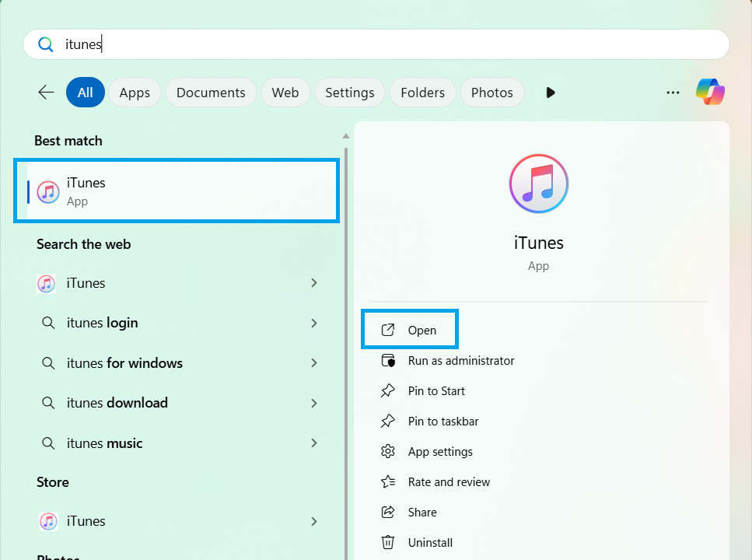
Task: Click the search text field
Action: click(389, 44)
